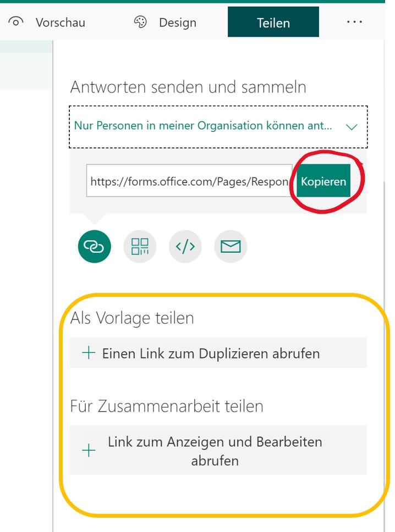Click the Design palette icon
The image size is (395, 532).
(140, 22)
